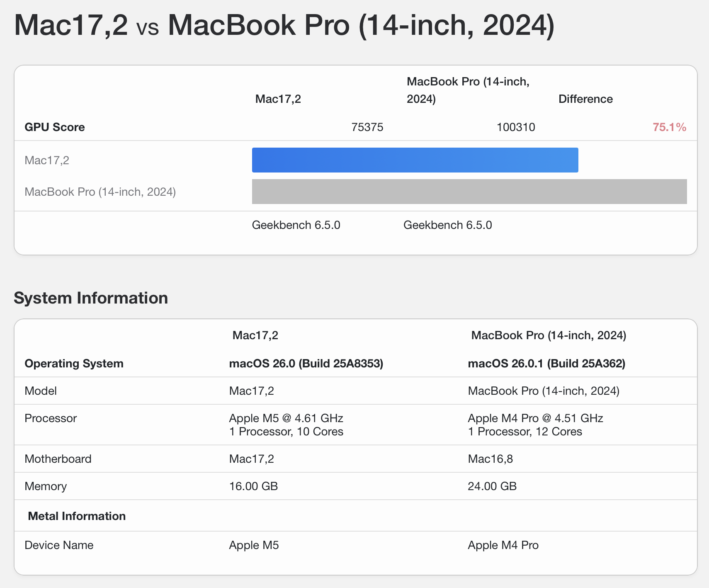709x588 pixels.
Task: Select the 100310 GPU score value
Action: click(515, 127)
